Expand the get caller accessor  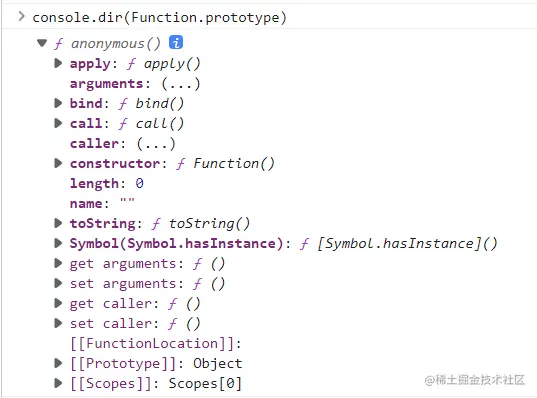point(58,303)
